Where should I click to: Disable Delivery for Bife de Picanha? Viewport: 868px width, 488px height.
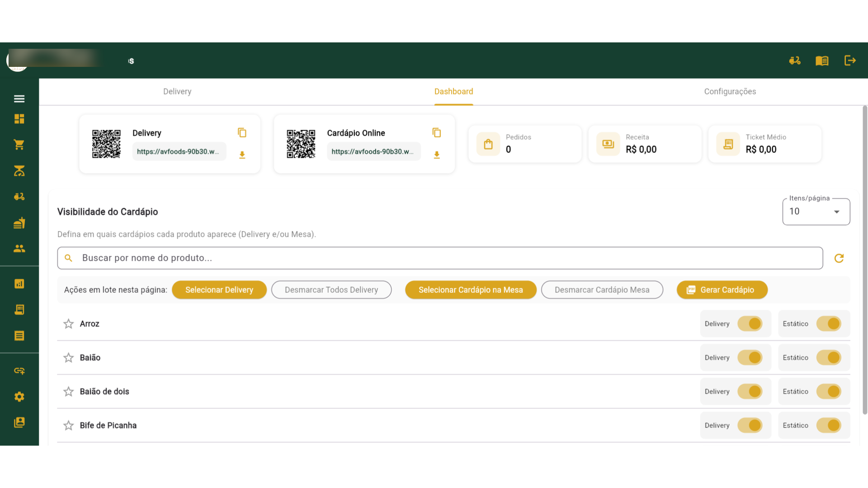[750, 425]
